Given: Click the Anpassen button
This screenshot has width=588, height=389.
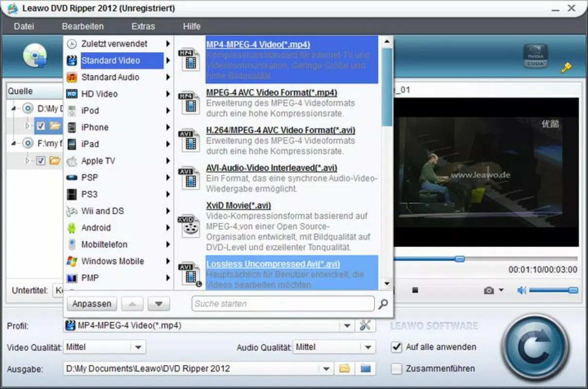Looking at the screenshot, I should coord(91,304).
